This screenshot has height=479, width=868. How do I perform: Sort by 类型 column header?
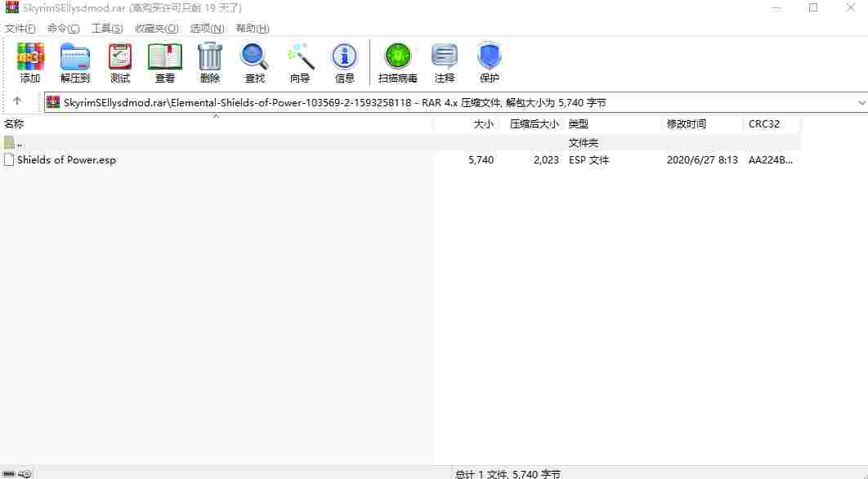click(579, 124)
